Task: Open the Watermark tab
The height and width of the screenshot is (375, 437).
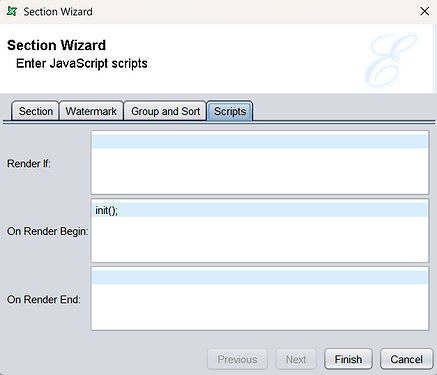Action: coord(91,111)
